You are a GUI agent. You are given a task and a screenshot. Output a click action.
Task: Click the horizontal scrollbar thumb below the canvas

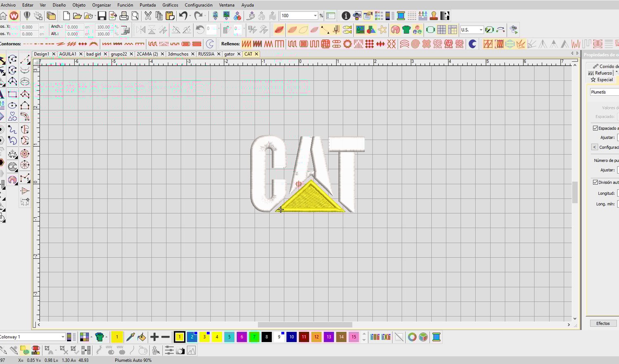point(305,325)
